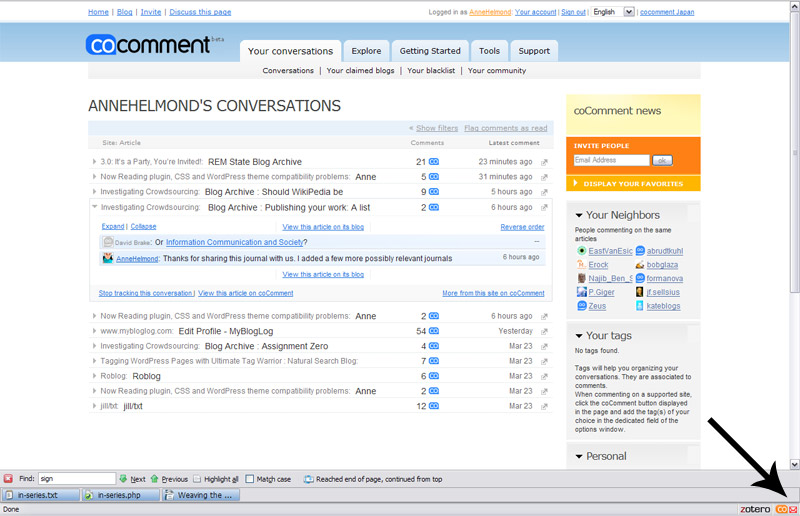Open external link icon for REM State Blog Archive row
This screenshot has width=800, height=516.
544,162
